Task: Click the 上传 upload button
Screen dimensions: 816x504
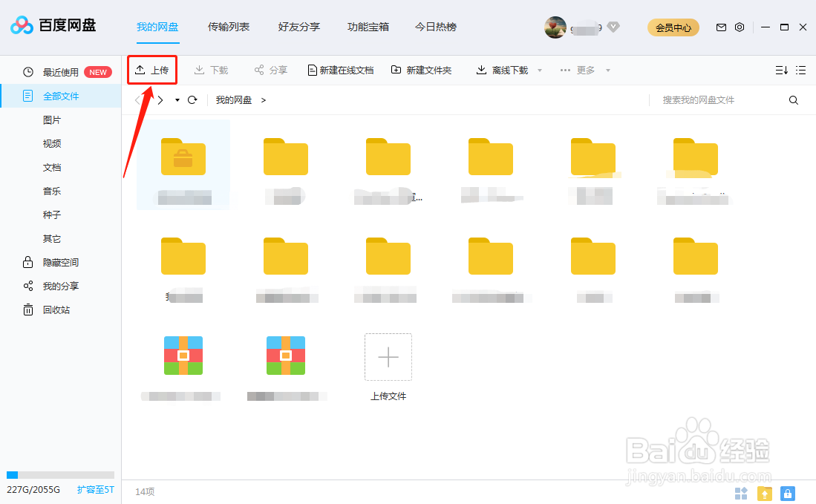Action: (152, 70)
